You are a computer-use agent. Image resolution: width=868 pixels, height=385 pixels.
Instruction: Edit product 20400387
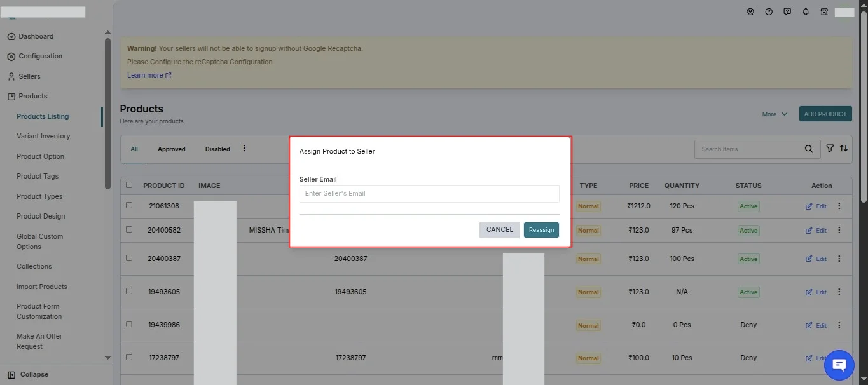816,259
